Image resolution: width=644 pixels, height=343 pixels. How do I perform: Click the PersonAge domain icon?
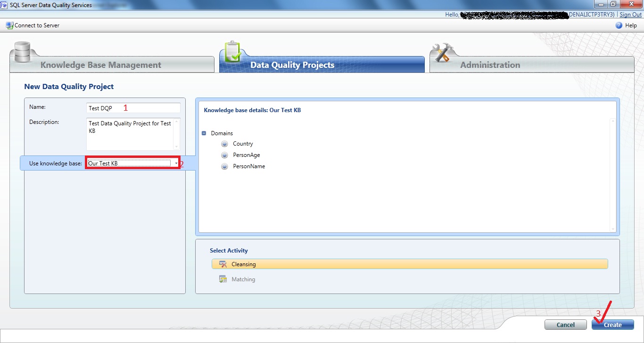click(x=225, y=155)
